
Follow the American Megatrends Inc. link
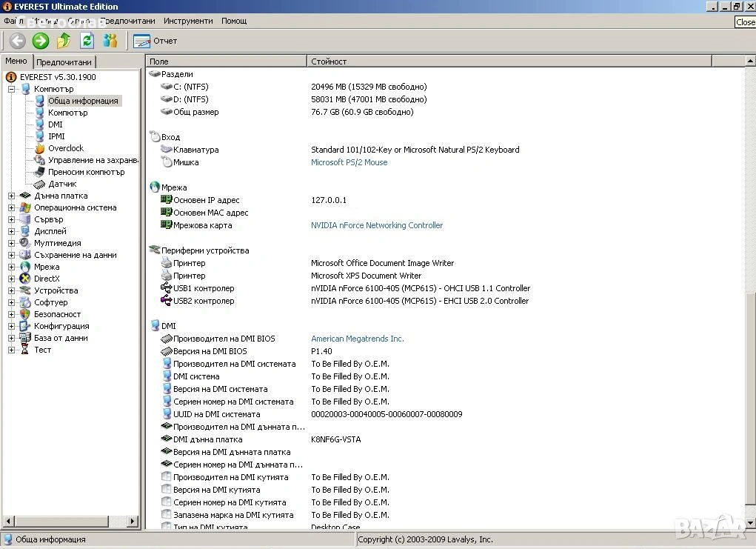point(357,339)
